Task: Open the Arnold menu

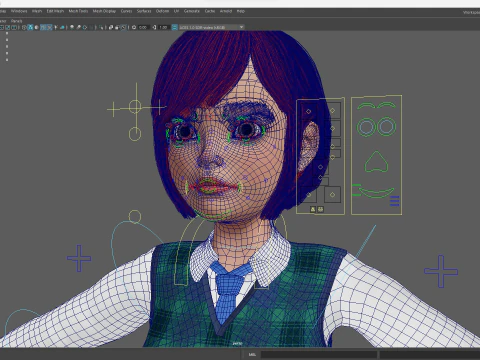Action: pyautogui.click(x=226, y=11)
